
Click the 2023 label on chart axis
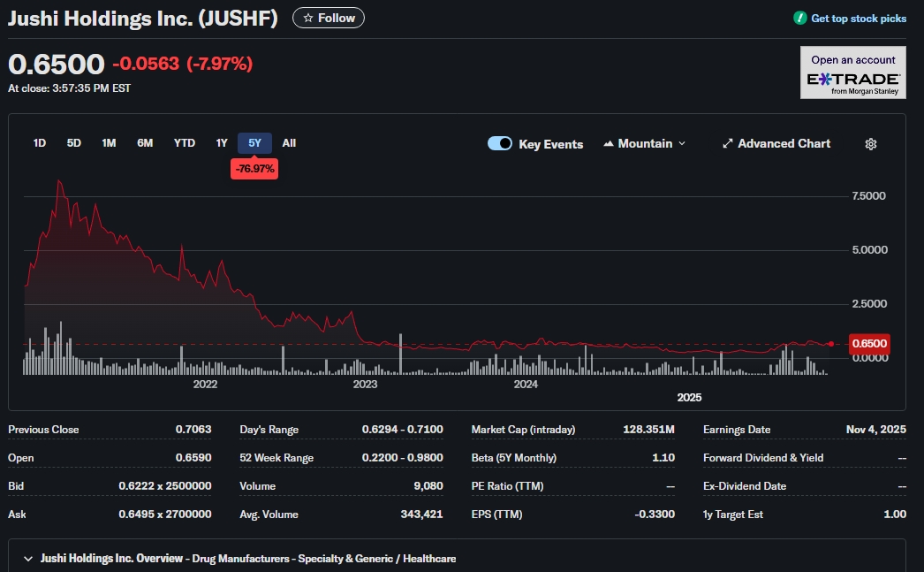365,384
